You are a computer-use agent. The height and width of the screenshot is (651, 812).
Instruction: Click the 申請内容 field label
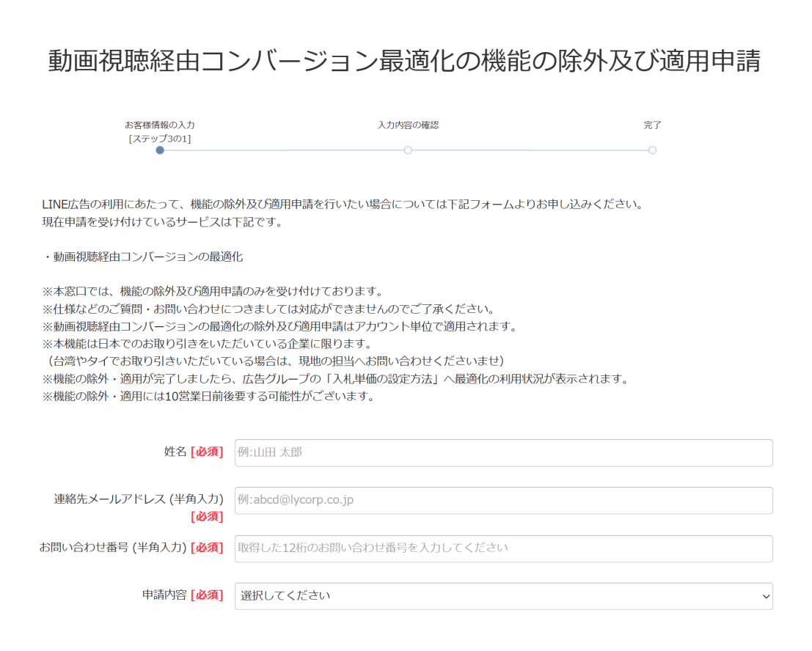click(x=164, y=595)
